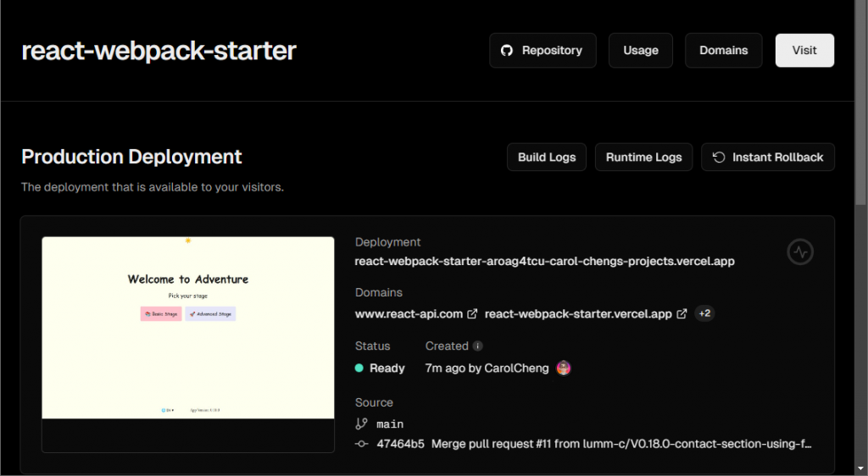The width and height of the screenshot is (868, 476).
Task: Open the deployment preview thumbnail
Action: pyautogui.click(x=188, y=345)
